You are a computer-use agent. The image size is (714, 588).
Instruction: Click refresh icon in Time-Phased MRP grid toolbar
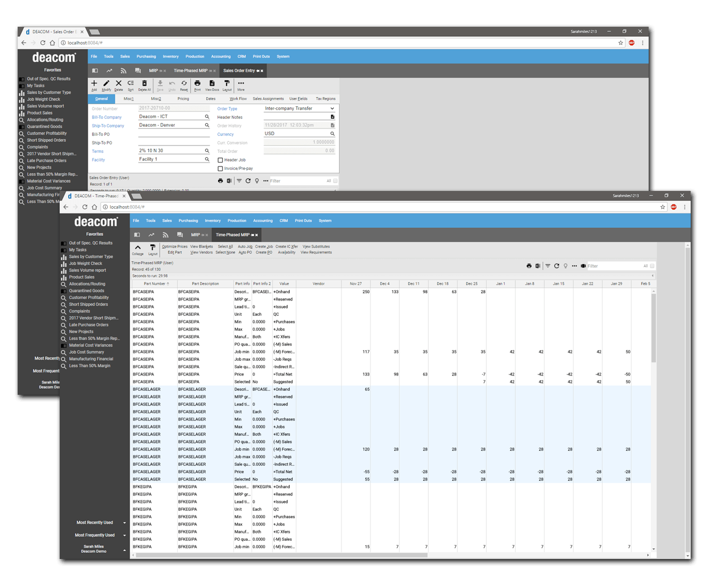(x=557, y=266)
